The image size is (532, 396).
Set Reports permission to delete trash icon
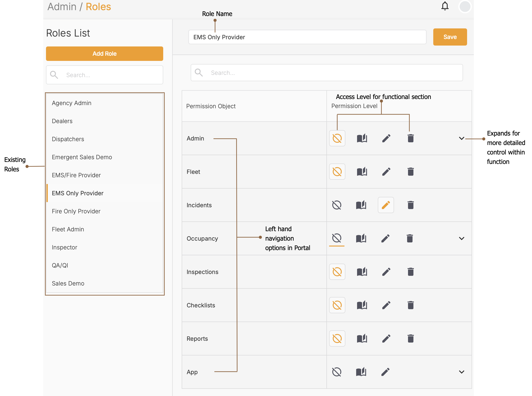tap(410, 338)
